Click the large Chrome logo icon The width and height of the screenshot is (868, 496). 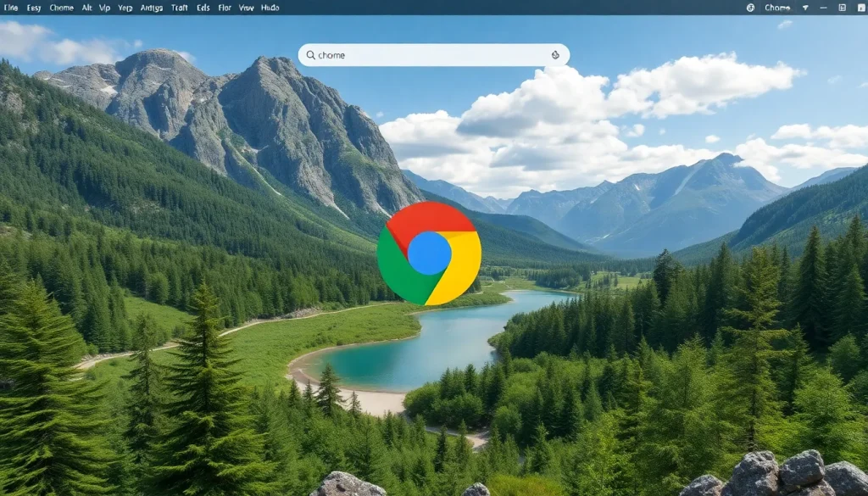[x=429, y=253]
